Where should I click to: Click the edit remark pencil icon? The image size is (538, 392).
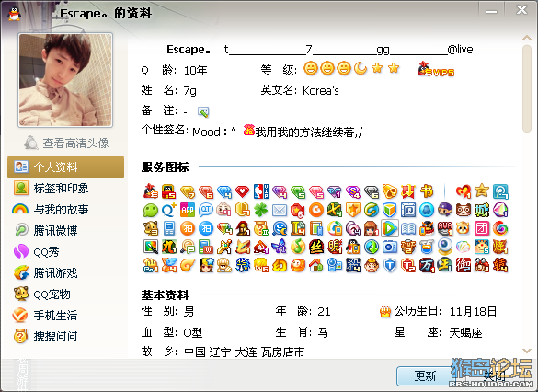point(203,111)
